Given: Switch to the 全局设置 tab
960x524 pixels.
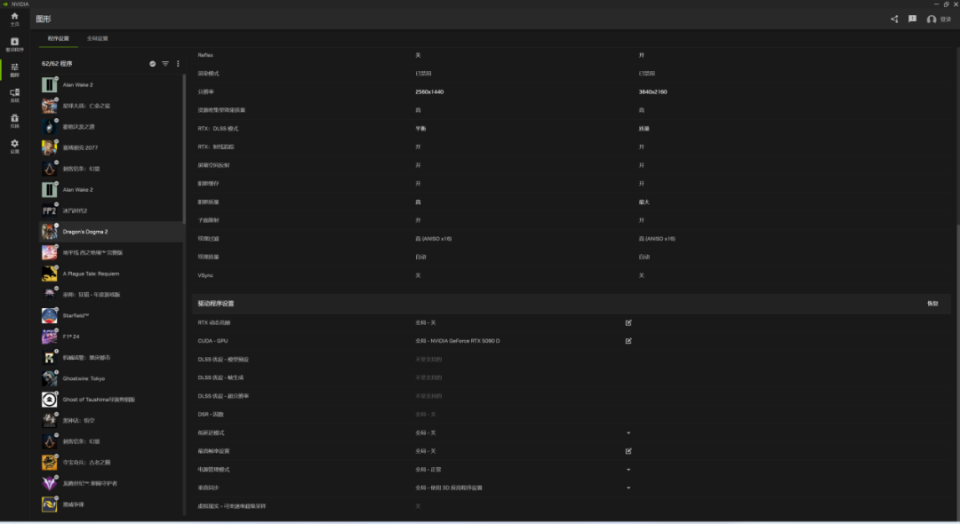Looking at the screenshot, I should click(x=97, y=39).
